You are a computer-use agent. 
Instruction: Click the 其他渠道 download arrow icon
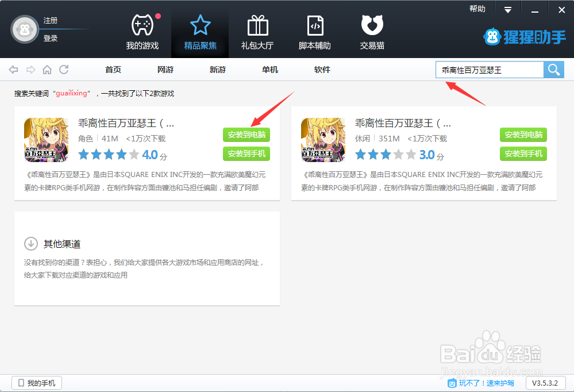tap(31, 244)
